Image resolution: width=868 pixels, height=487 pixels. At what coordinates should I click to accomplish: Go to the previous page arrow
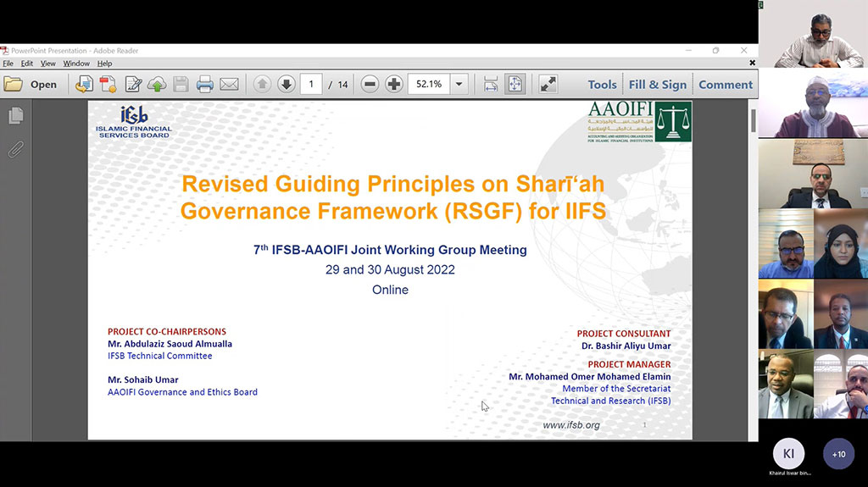tap(263, 84)
